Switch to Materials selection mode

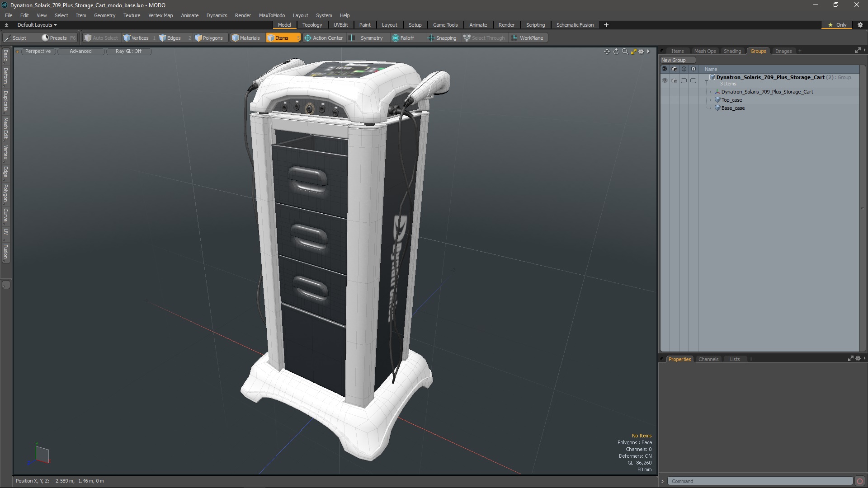pos(246,38)
